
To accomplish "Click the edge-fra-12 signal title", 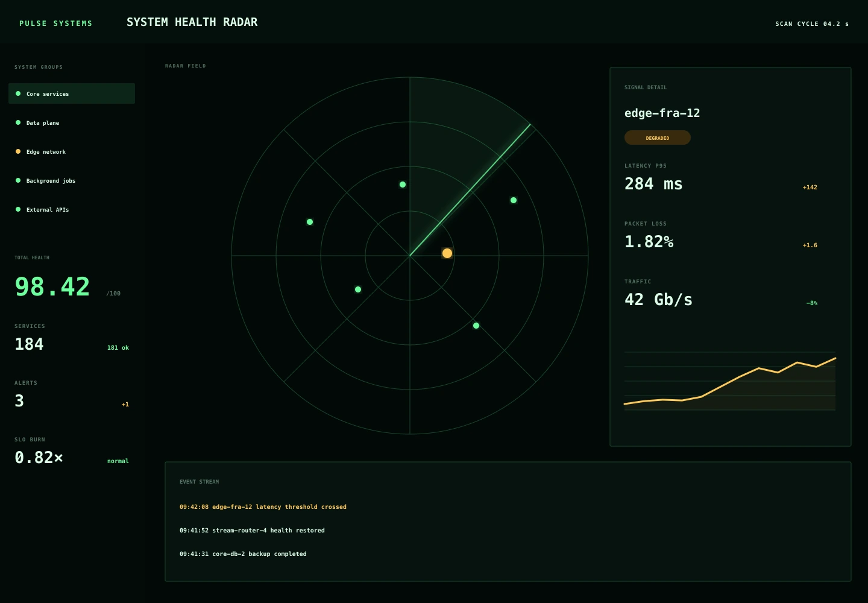I will (662, 113).
